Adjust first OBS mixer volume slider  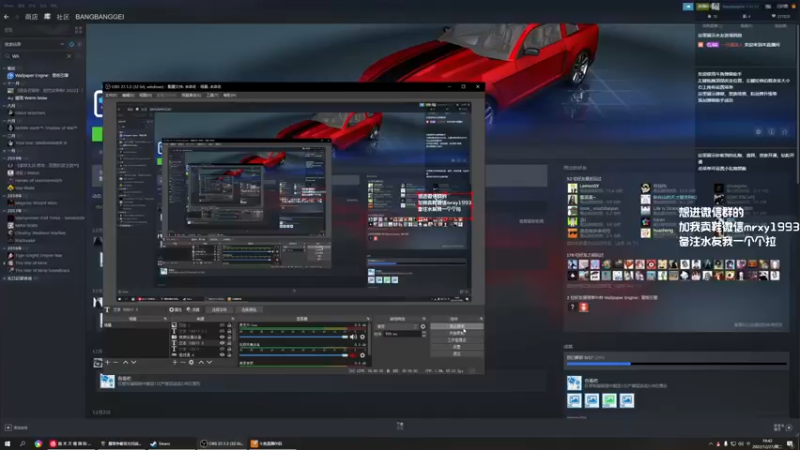click(x=294, y=337)
